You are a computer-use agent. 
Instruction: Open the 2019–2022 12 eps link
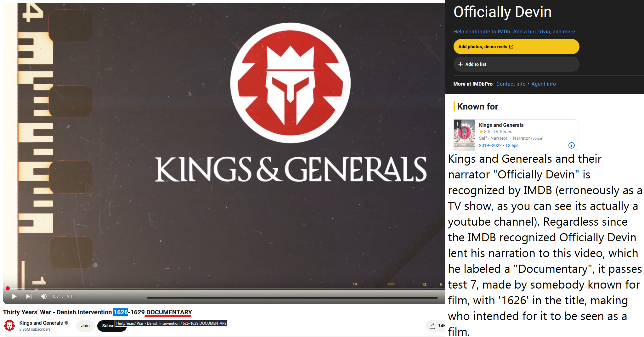pyautogui.click(x=499, y=145)
